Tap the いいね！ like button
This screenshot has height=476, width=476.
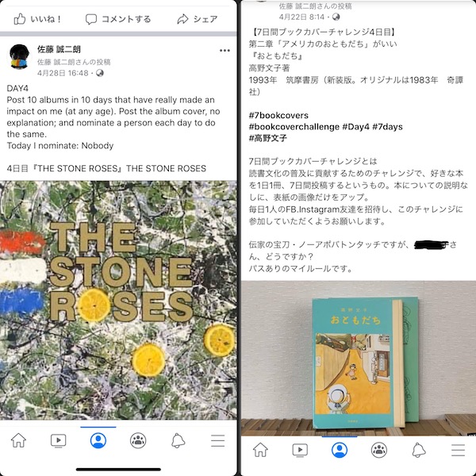click(37, 19)
